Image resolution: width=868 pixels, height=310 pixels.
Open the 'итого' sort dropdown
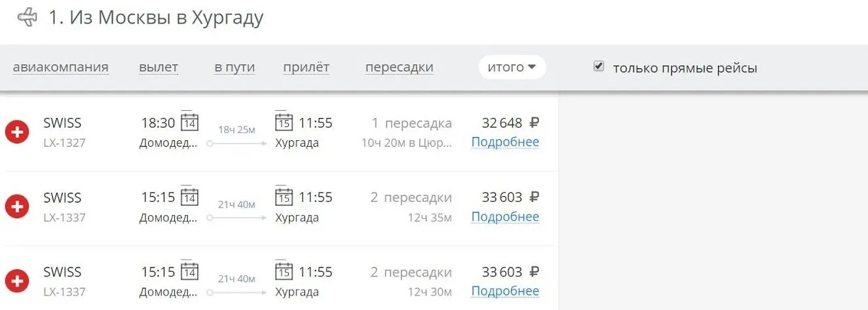coord(512,67)
